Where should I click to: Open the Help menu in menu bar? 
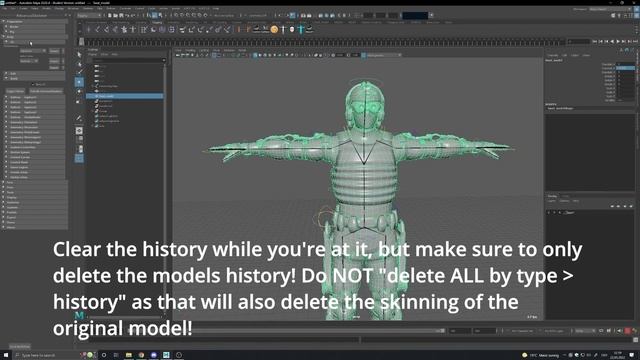216,8
